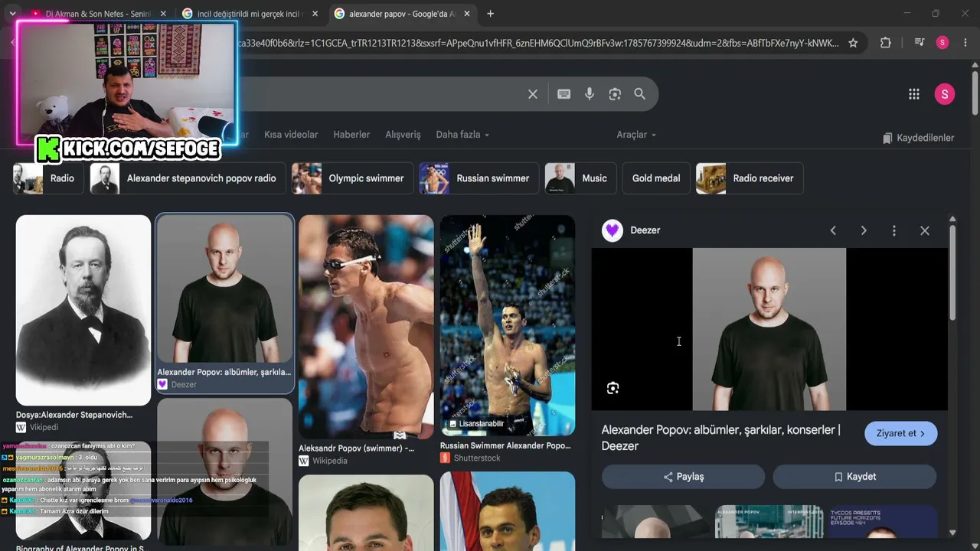Close the incil değiştirildi mi tab
Viewport: 980px width, 551px height.
point(315,14)
